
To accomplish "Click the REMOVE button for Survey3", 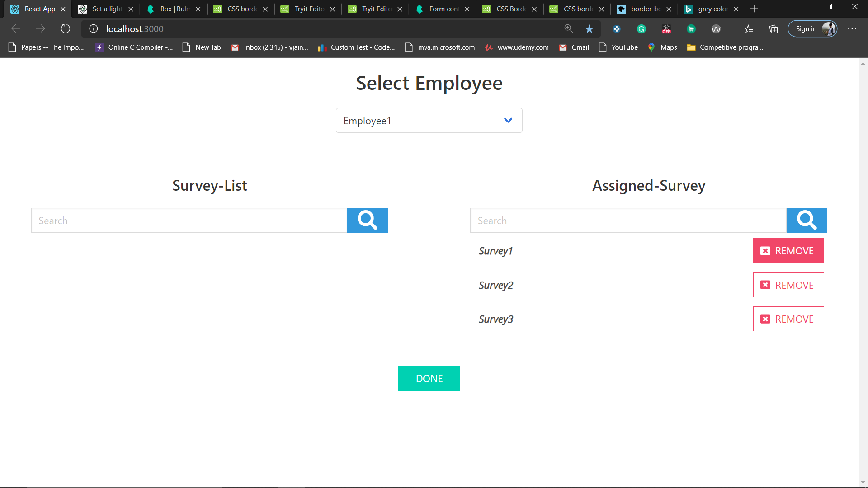I will 788,319.
